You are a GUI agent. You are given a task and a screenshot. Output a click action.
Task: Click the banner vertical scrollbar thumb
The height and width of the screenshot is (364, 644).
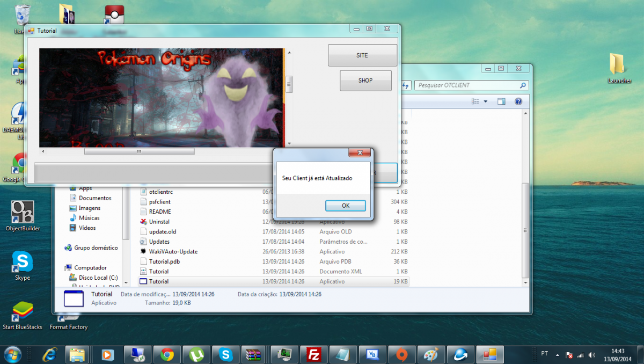click(289, 84)
